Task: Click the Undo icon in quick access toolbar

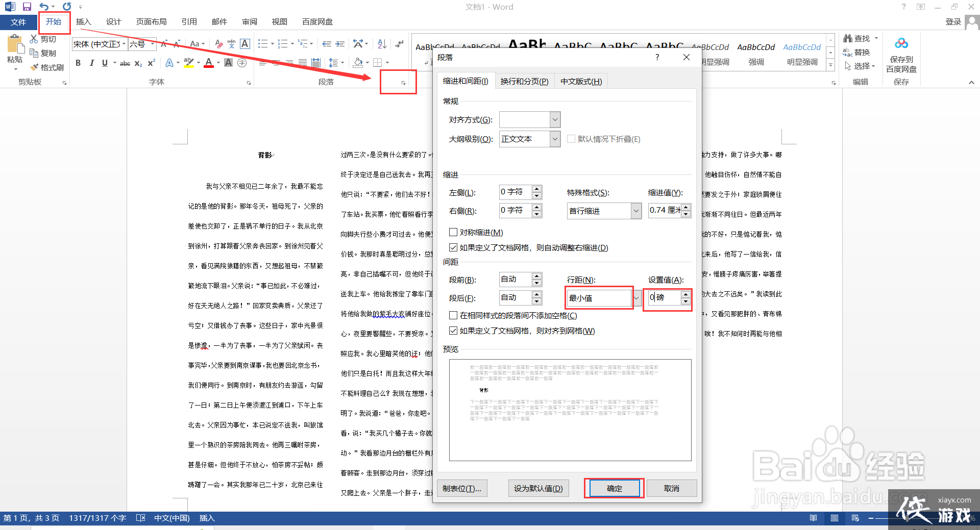Action: point(44,7)
